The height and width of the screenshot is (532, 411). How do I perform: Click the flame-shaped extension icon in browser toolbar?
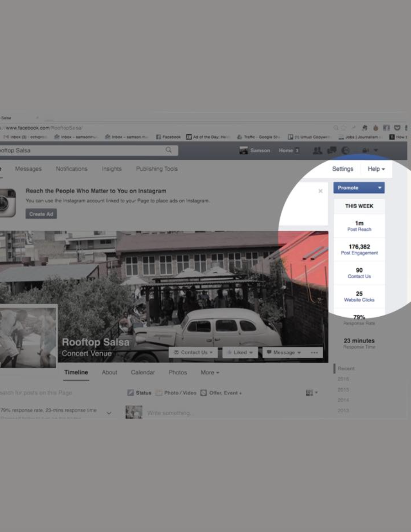375,128
